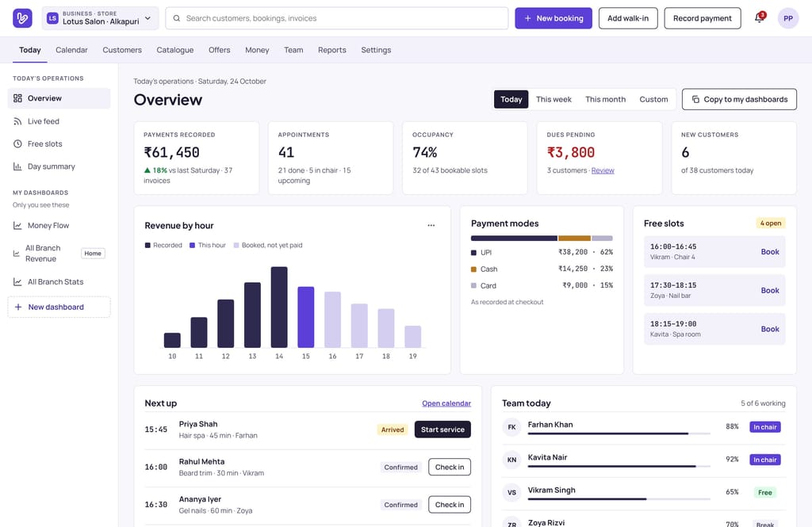This screenshot has width=812, height=527.
Task: Click the Money Flow chart icon
Action: pos(17,226)
